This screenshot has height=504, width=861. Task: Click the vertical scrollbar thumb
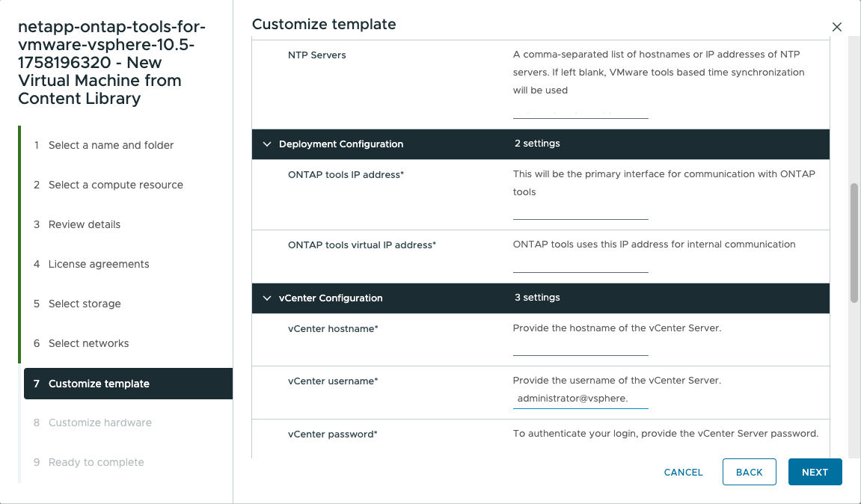(854, 242)
